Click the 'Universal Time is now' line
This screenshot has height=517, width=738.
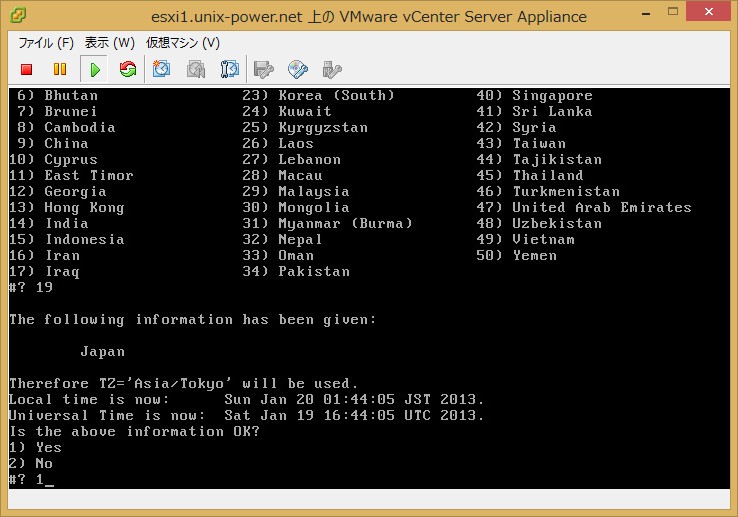point(246,415)
